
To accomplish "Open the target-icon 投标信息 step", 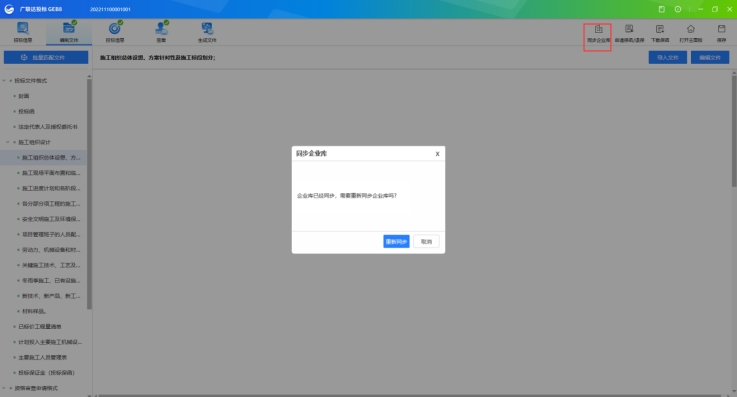I will [115, 32].
